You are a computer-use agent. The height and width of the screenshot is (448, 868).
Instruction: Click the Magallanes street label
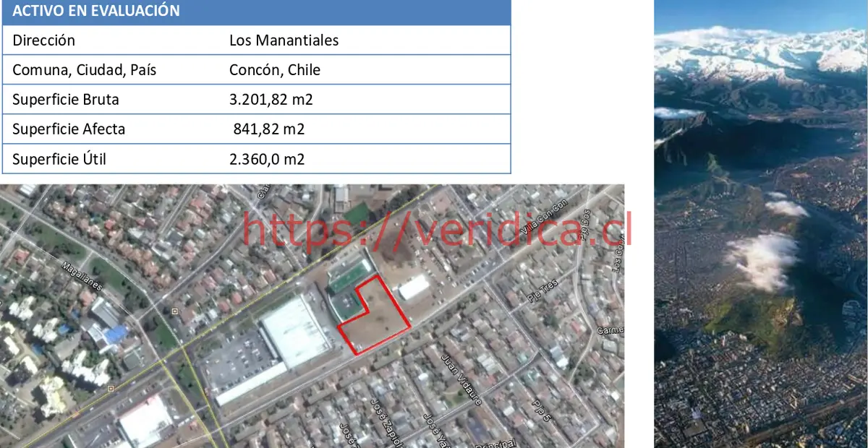pyautogui.click(x=82, y=273)
